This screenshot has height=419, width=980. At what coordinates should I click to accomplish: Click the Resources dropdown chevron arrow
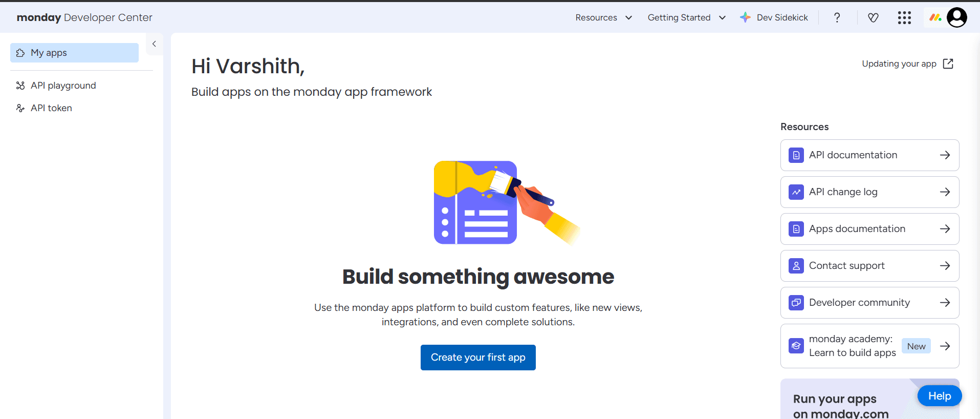(628, 18)
